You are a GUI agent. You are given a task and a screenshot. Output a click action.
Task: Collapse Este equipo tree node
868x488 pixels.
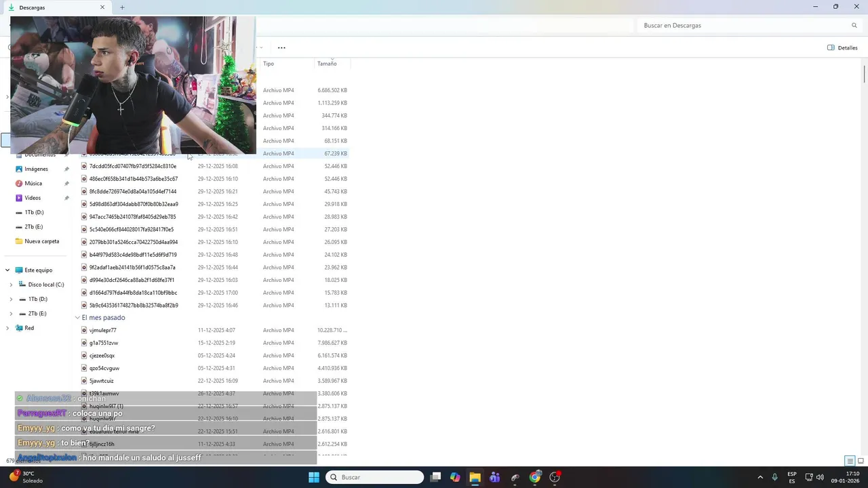pos(7,270)
